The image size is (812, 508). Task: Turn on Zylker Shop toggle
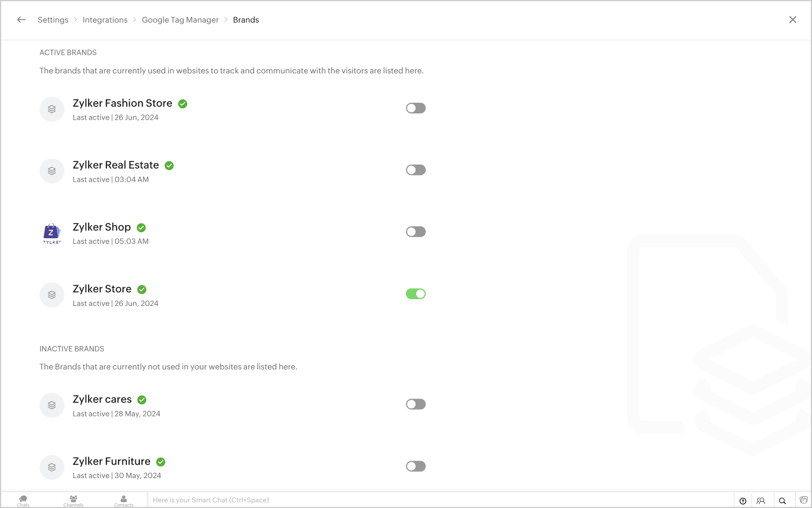(x=416, y=232)
